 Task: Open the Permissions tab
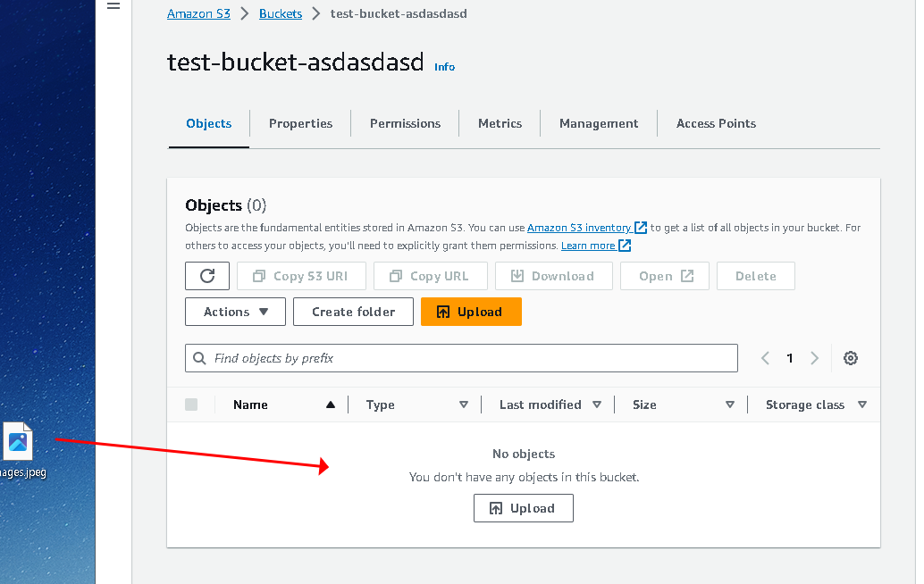(x=406, y=123)
